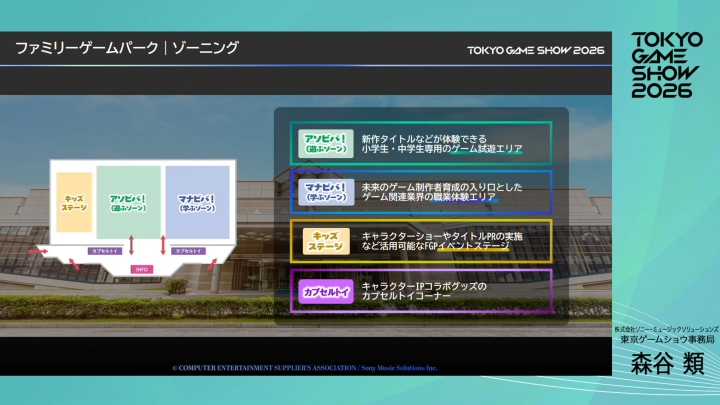This screenshot has height=405, width=720.
Task: Click the カプセルトイ map label below the マナビバ！ zone
Action: [x=188, y=251]
